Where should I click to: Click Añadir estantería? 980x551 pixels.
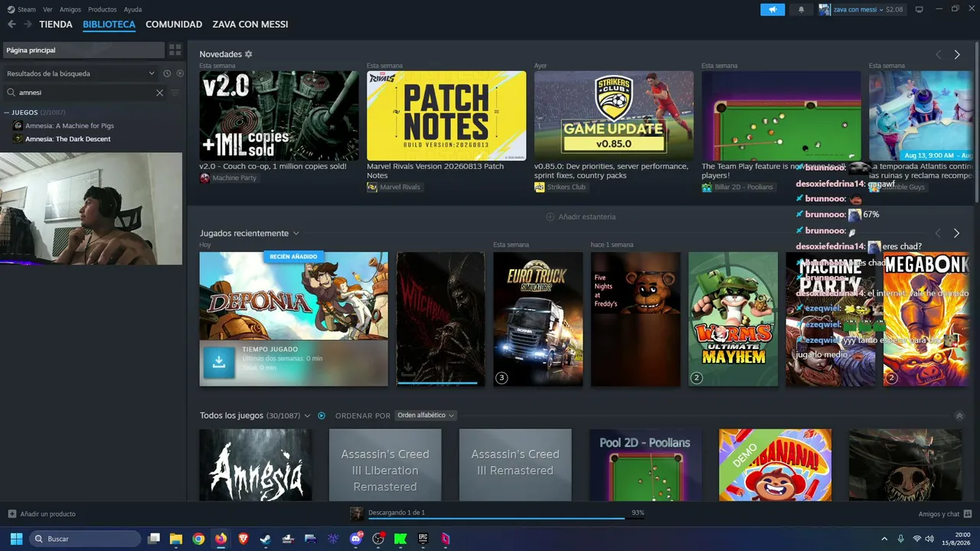[580, 217]
